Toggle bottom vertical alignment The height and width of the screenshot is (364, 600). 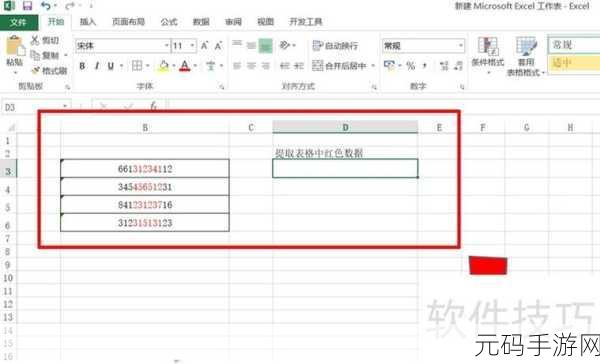click(x=266, y=46)
